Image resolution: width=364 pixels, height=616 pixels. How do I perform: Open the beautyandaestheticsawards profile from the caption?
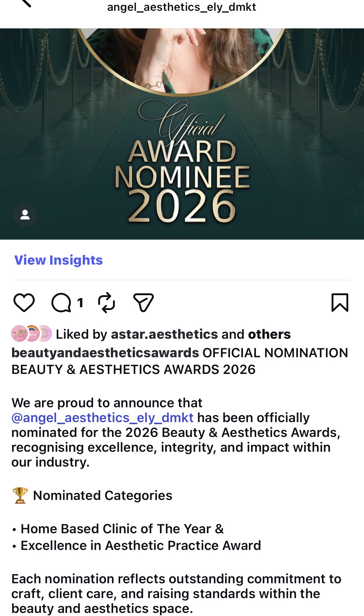(105, 353)
